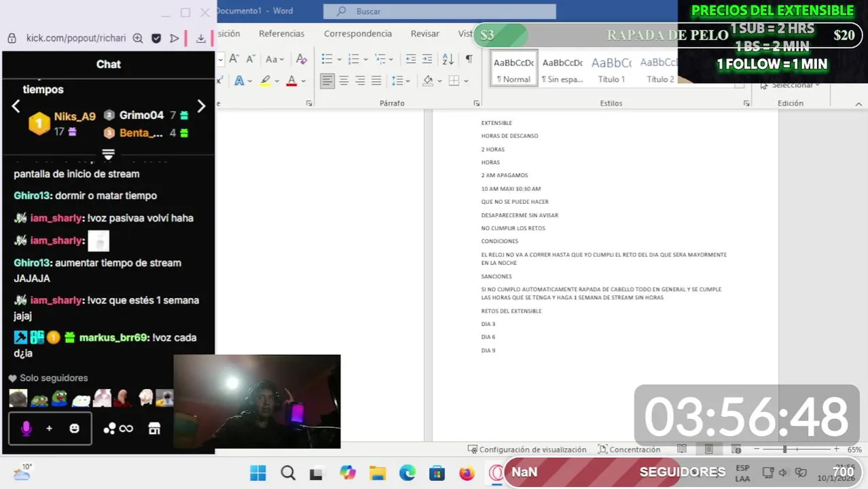Collapse the Word ribbon chevron
The image size is (868, 489).
point(858,103)
